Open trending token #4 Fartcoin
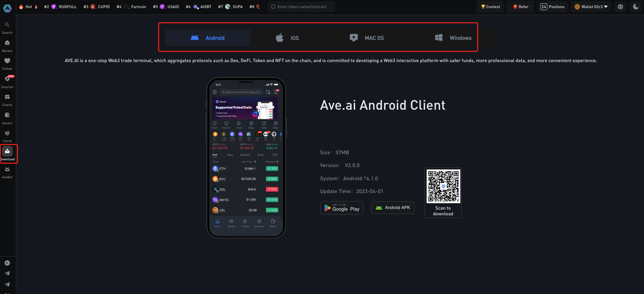 click(131, 7)
